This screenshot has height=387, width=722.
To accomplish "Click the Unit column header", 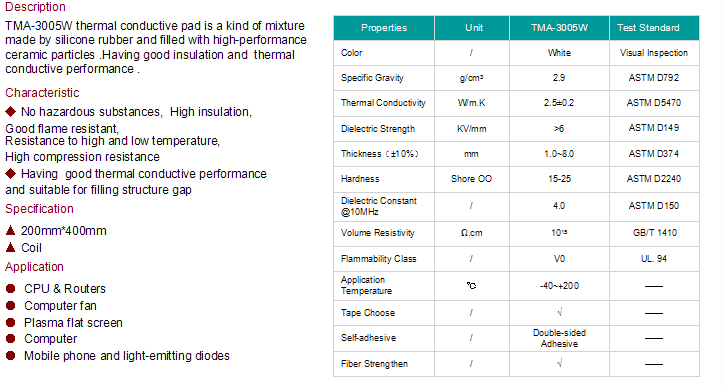I will [x=472, y=28].
